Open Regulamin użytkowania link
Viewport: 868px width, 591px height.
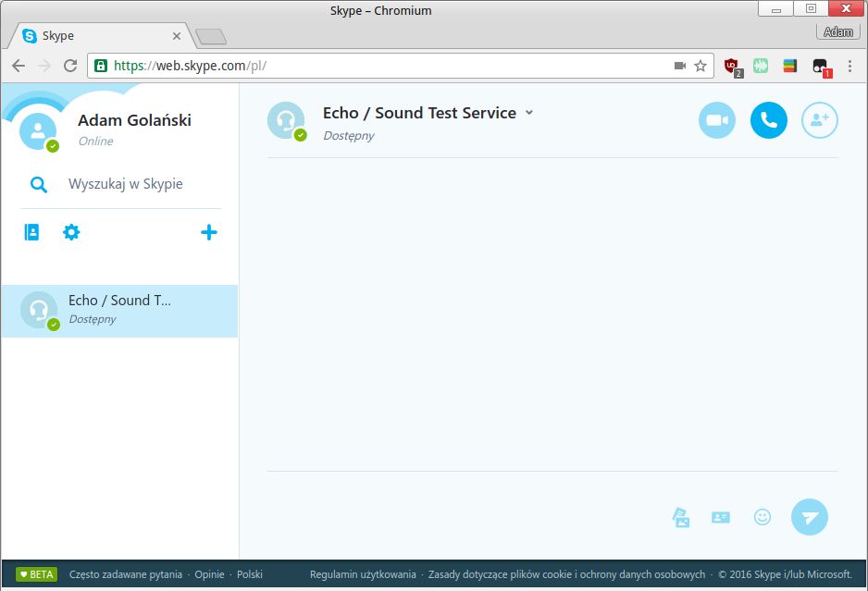point(363,574)
